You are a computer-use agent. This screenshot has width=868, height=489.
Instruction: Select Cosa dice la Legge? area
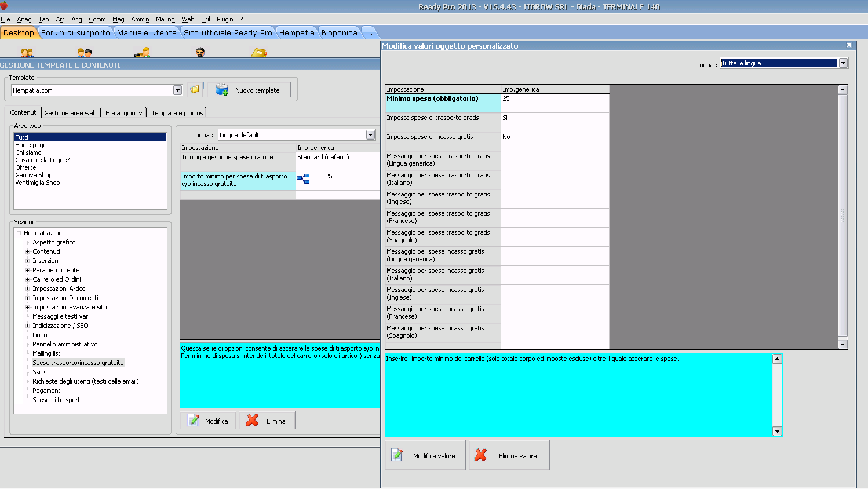(x=42, y=160)
